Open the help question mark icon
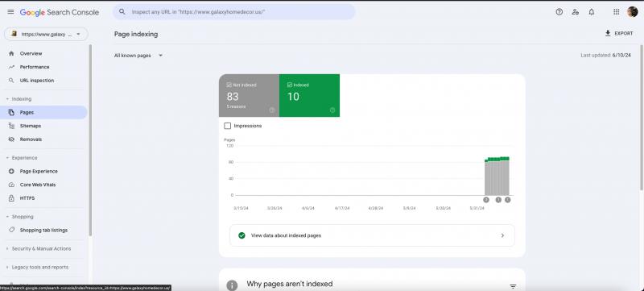The image size is (644, 291). 559,12
